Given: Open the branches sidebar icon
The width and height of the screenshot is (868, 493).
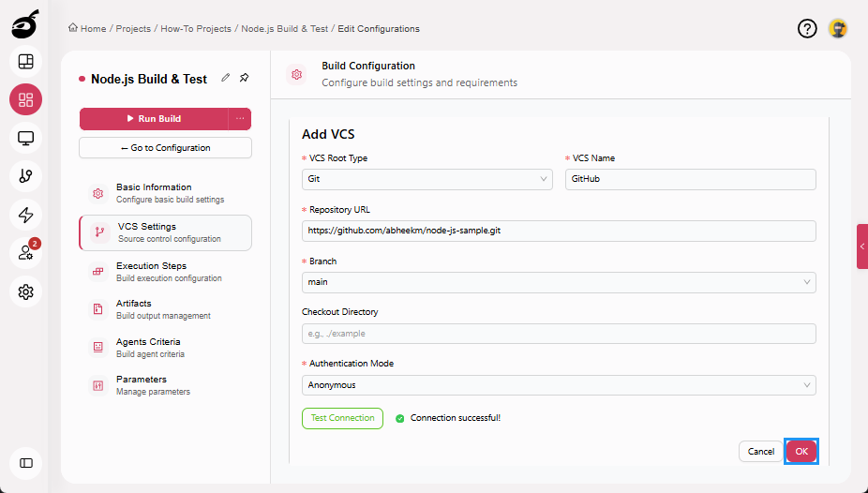Looking at the screenshot, I should (x=25, y=176).
